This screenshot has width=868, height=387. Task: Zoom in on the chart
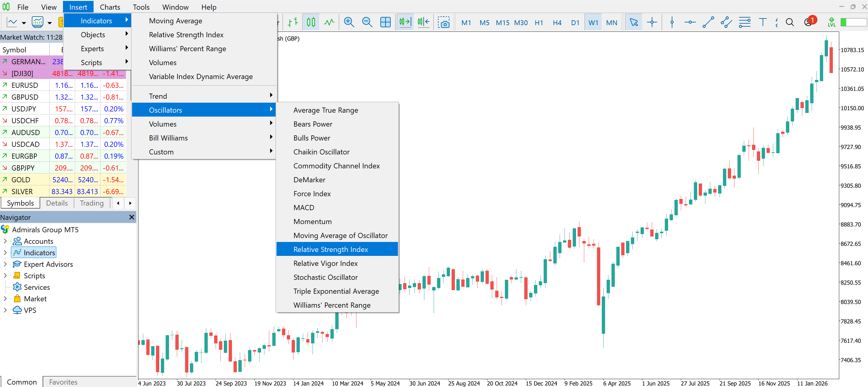coord(349,23)
